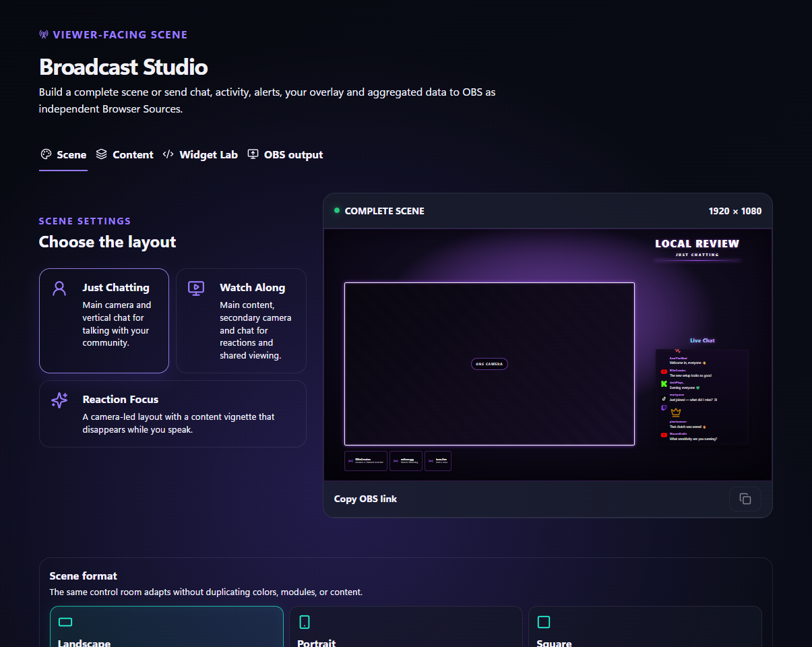
Task: Open the Widget Lab tab
Action: (200, 155)
